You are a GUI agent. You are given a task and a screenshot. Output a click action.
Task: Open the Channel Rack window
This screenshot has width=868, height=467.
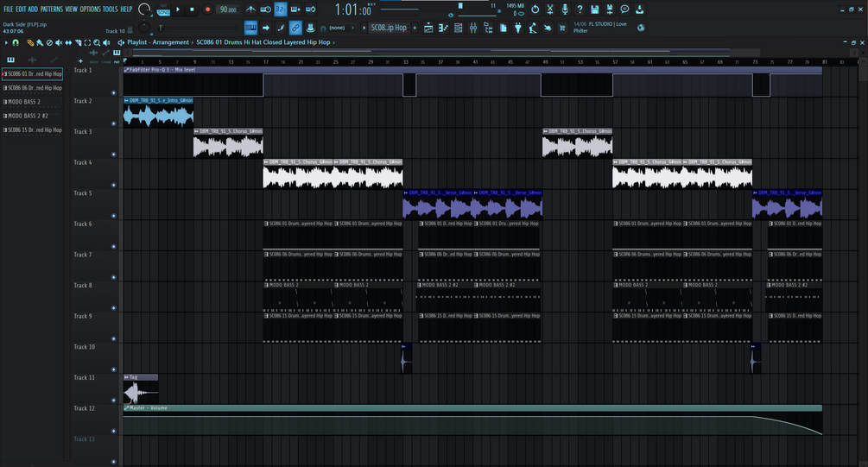coord(459,28)
